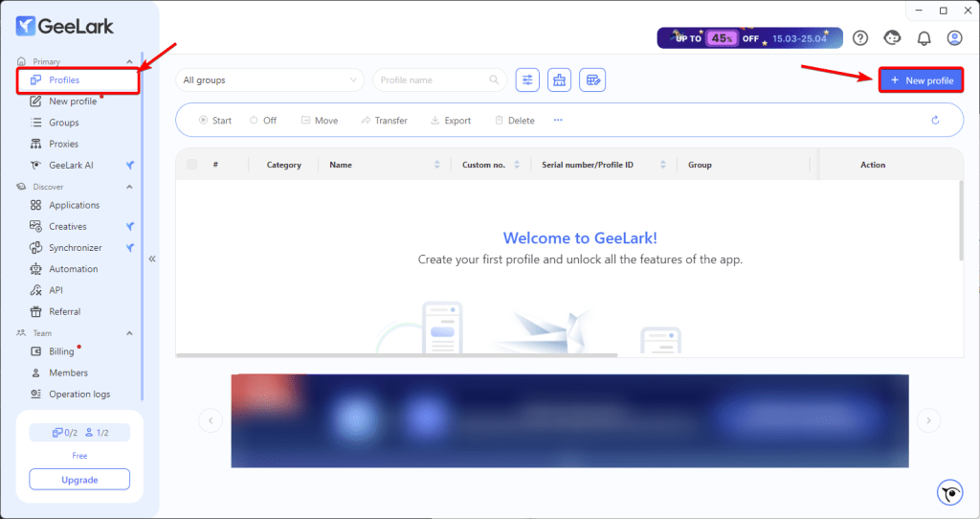Click the Action column header

click(873, 165)
